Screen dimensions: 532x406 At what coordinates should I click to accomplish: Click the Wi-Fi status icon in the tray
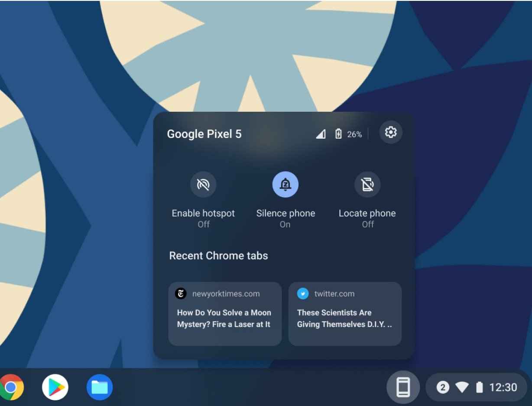(x=462, y=387)
